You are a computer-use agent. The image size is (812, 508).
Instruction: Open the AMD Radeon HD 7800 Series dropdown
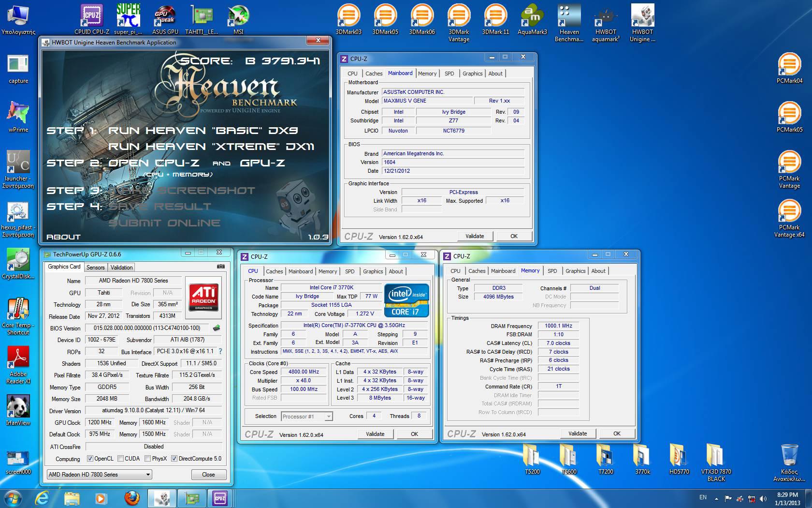pyautogui.click(x=100, y=475)
